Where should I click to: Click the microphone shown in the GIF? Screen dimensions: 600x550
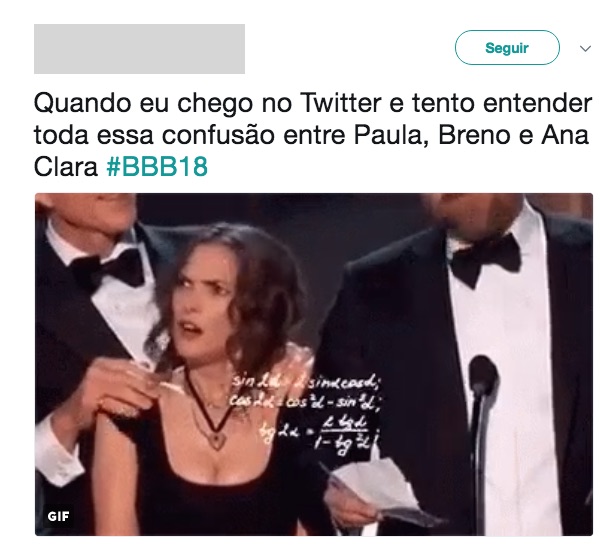[483, 377]
